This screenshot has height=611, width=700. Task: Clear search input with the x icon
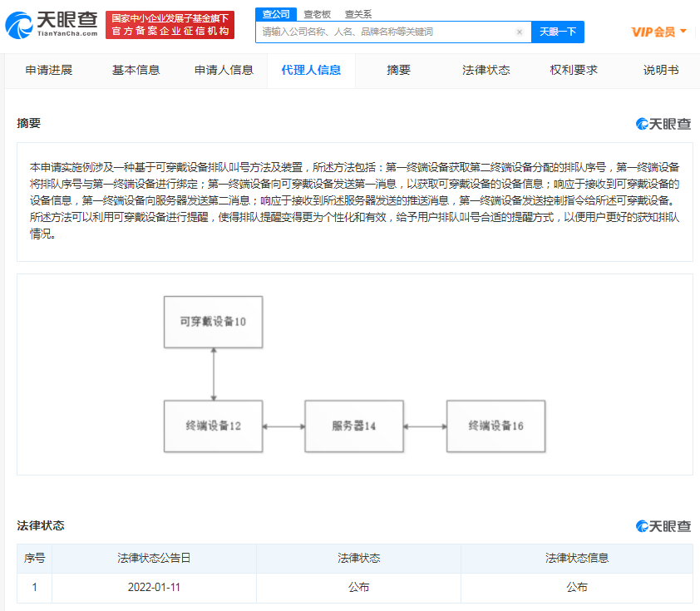pos(520,32)
